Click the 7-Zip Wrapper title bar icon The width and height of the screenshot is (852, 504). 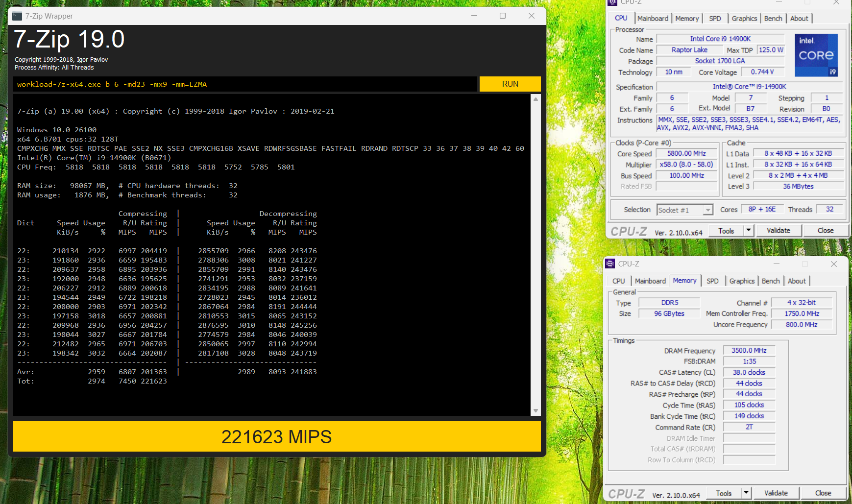pyautogui.click(x=17, y=16)
